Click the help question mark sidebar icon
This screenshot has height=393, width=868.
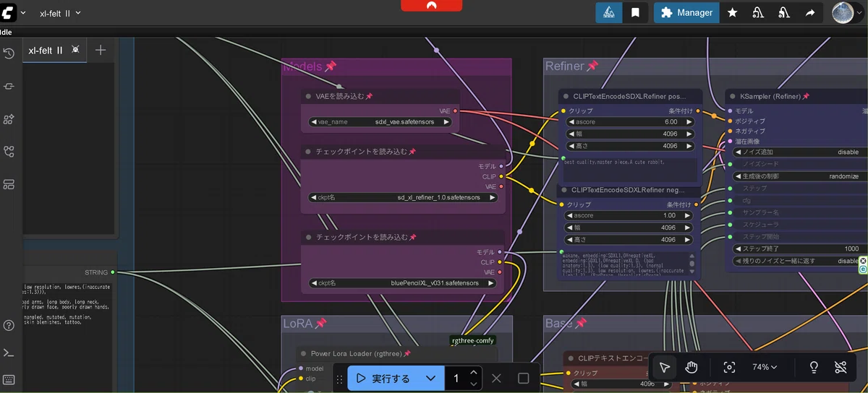[9, 326]
